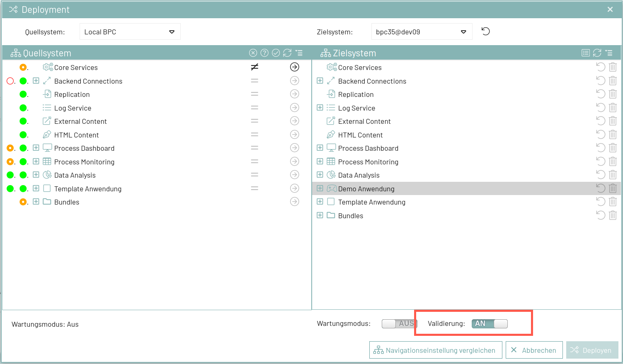Toggle the Wartungsmodus switch
This screenshot has height=364, width=623.
coord(399,323)
